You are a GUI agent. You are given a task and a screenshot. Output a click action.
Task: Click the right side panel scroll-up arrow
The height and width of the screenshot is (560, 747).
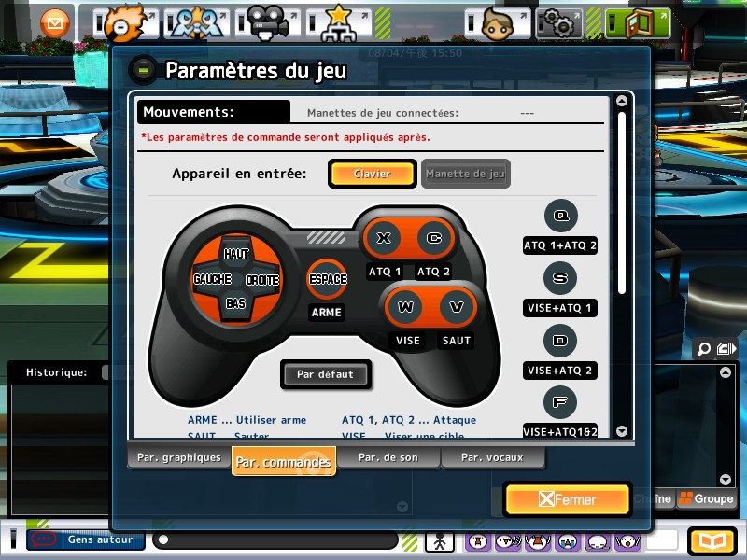point(726,372)
